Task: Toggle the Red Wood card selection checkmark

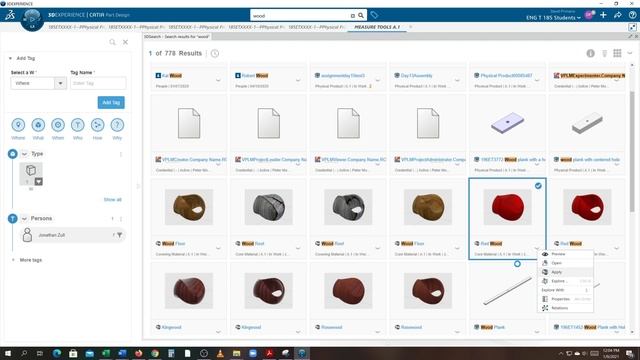Action: pyautogui.click(x=538, y=186)
